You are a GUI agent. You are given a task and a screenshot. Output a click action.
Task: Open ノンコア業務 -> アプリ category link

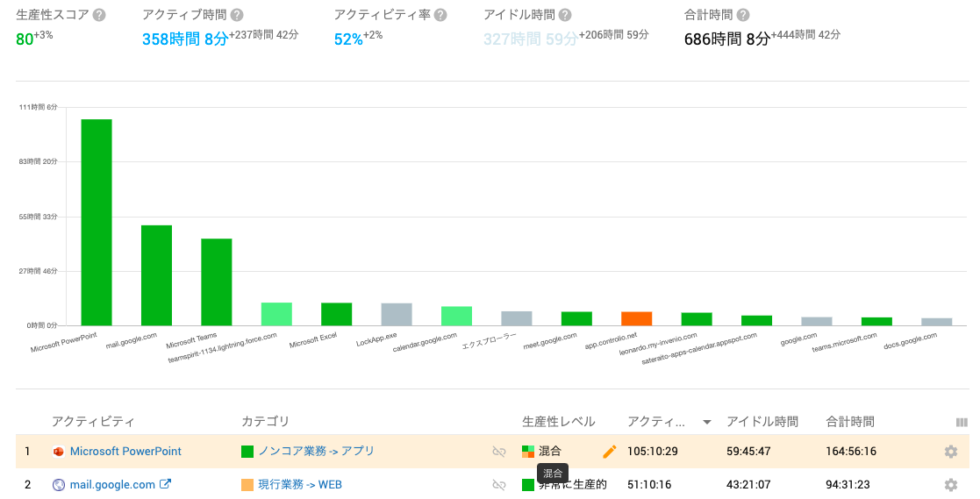pos(316,452)
